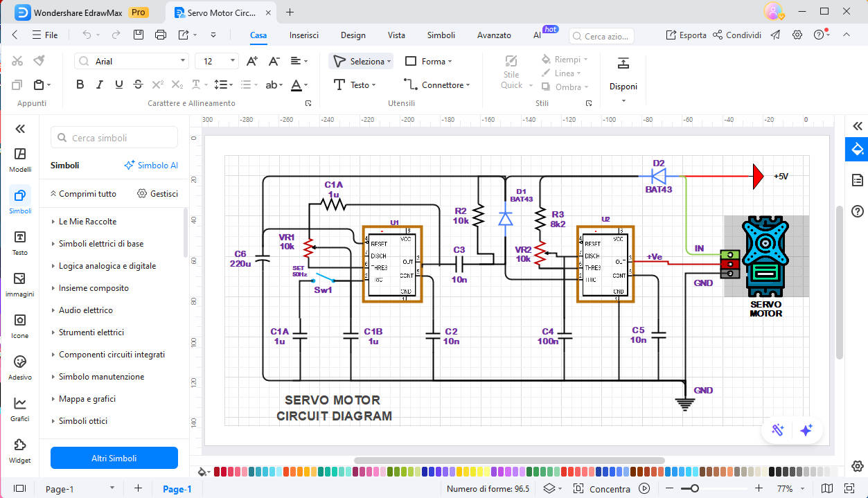
Task: Click the help question mark in right panel
Action: [858, 211]
